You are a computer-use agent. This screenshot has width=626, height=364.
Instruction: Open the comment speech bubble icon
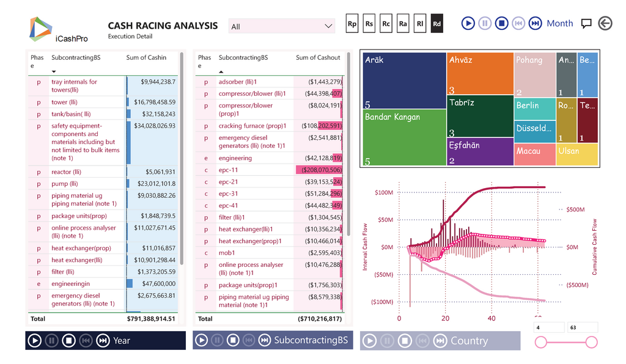click(x=586, y=24)
